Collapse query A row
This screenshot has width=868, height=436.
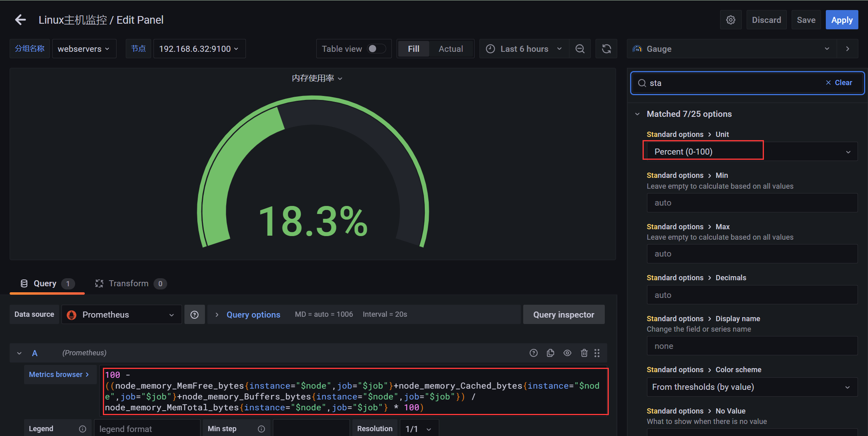coord(19,353)
